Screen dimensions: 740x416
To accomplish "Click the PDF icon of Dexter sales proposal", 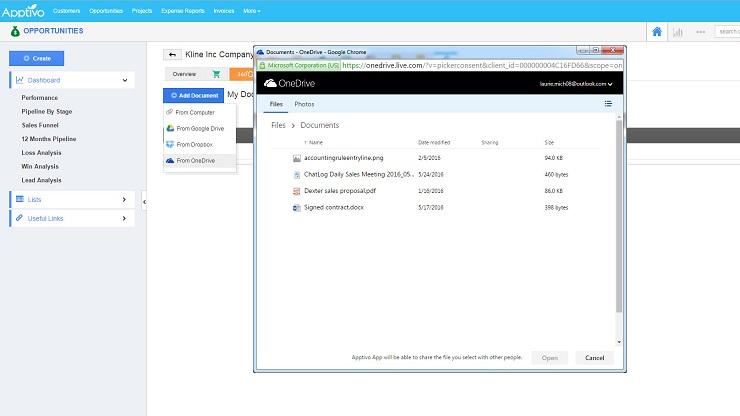I will 296,191.
